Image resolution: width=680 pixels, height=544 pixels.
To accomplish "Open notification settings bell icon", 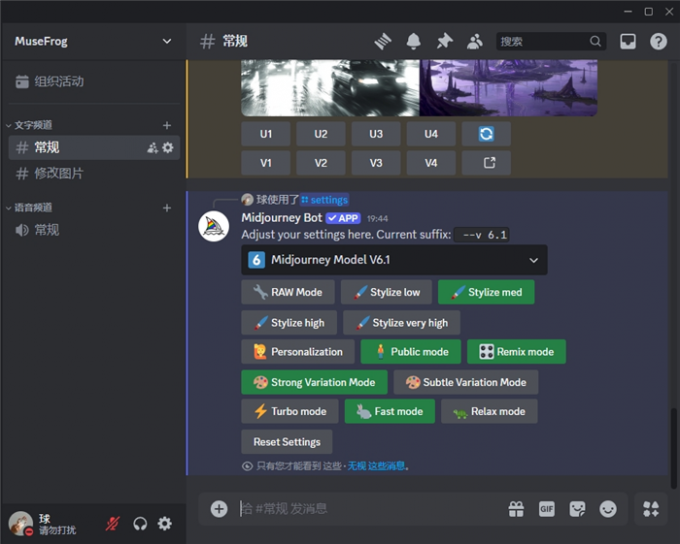I will click(x=413, y=42).
